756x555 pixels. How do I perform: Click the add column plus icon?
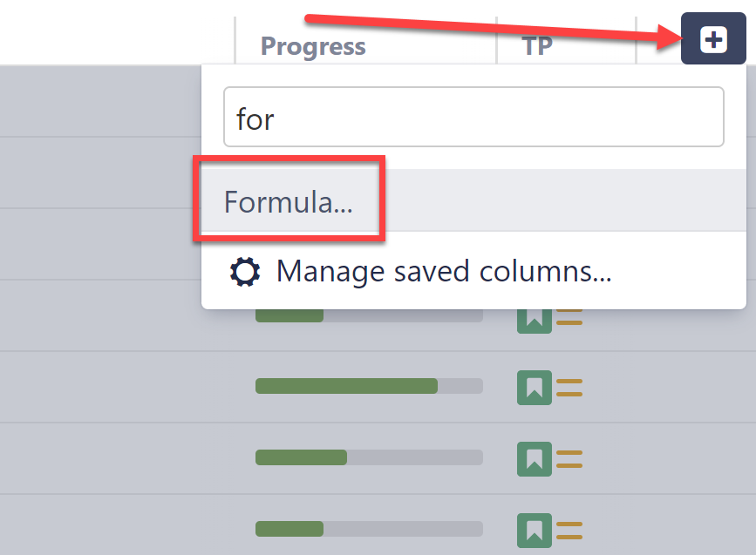713,38
